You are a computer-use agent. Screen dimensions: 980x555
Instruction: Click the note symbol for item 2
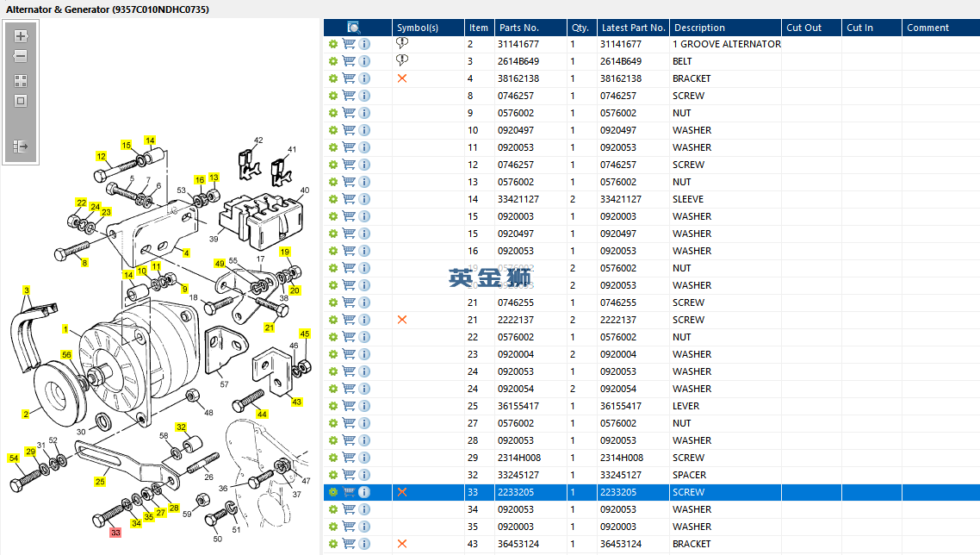[x=402, y=43]
